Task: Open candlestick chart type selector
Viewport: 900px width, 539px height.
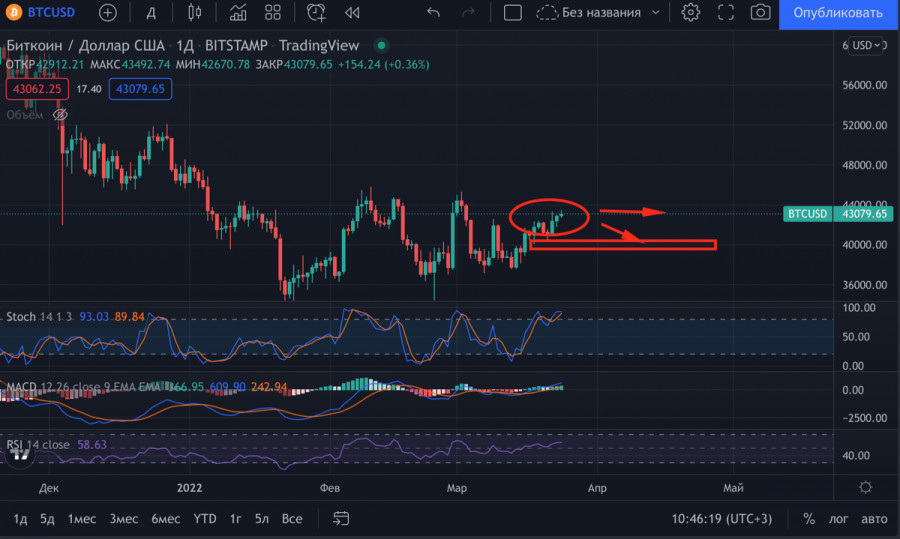Action: (195, 12)
